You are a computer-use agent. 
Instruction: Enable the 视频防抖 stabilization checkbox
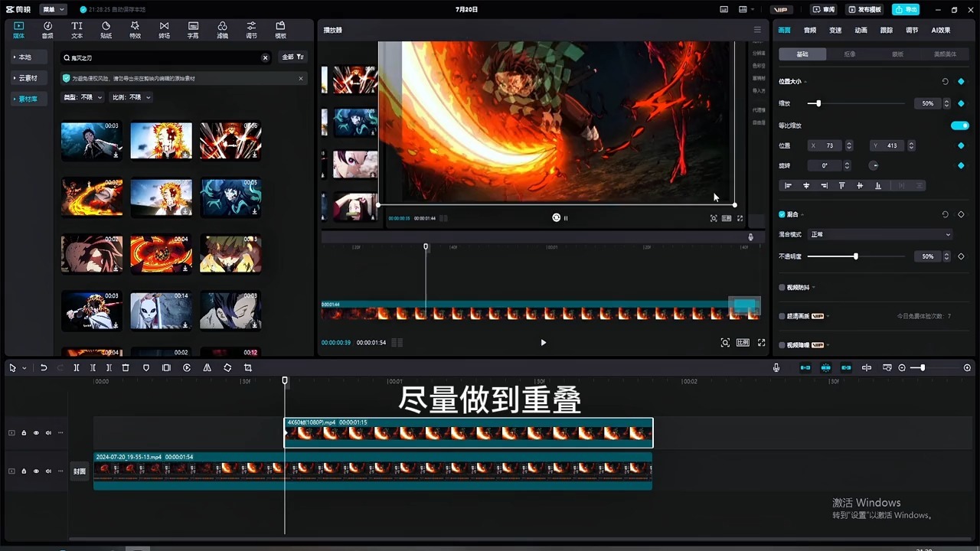[x=782, y=288]
